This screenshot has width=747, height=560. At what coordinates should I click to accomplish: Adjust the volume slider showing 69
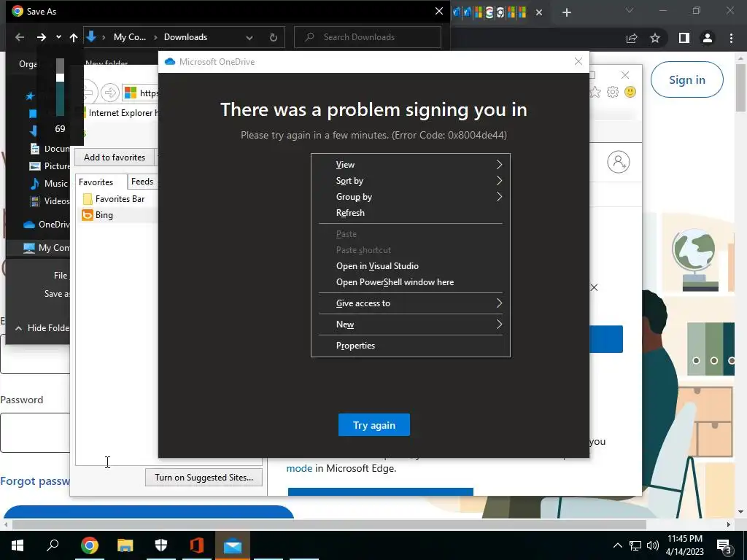coord(60,77)
